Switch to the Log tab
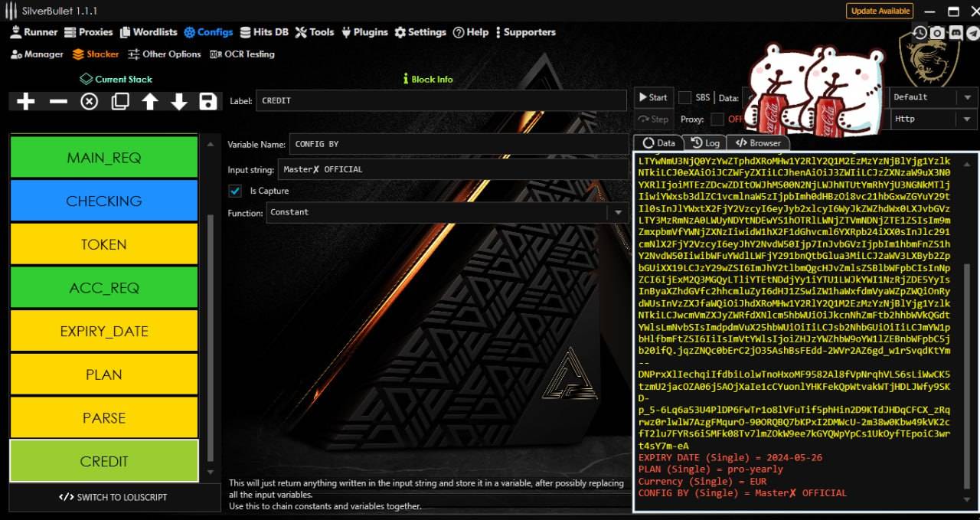 coord(704,143)
